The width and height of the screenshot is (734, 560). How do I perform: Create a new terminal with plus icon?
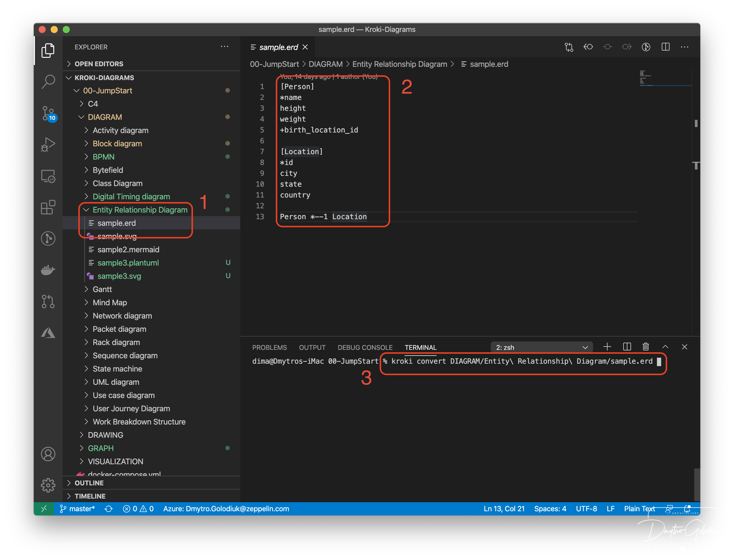click(x=607, y=347)
